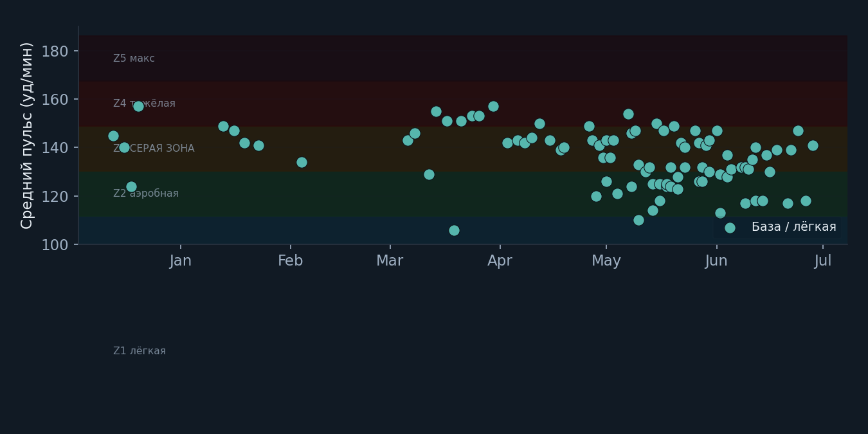The height and width of the screenshot is (434, 868).
Task: Click the 100 y-axis tick label
Action: pyautogui.click(x=55, y=244)
